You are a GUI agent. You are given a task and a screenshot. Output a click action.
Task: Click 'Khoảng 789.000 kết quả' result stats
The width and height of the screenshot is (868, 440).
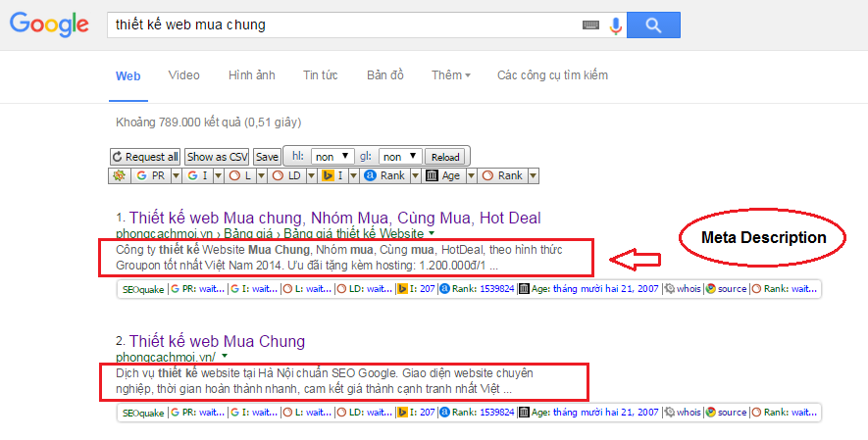point(208,122)
